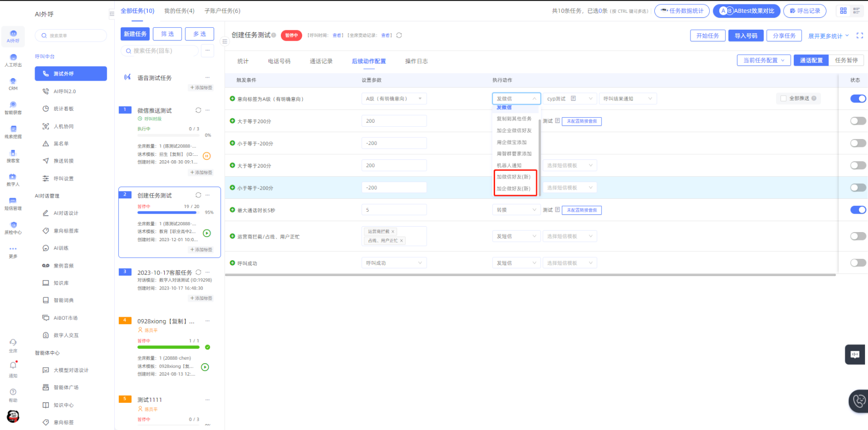Screen dimensions: 868x430
Task: Click fullscreen icon beside 展开更多统计
Action: pyautogui.click(x=860, y=36)
